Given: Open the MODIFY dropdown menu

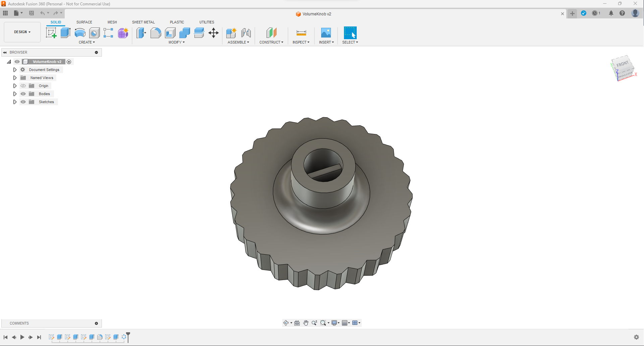Looking at the screenshot, I should (177, 42).
